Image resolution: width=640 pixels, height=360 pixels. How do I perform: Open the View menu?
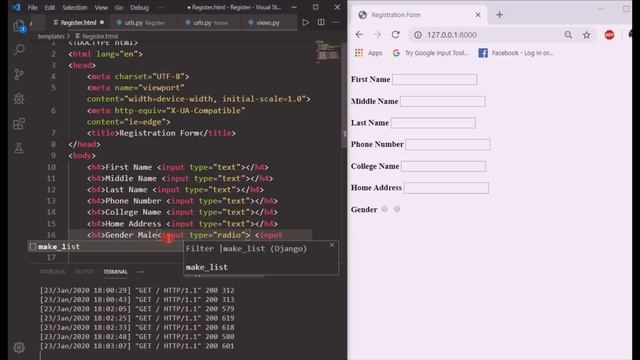point(101,7)
